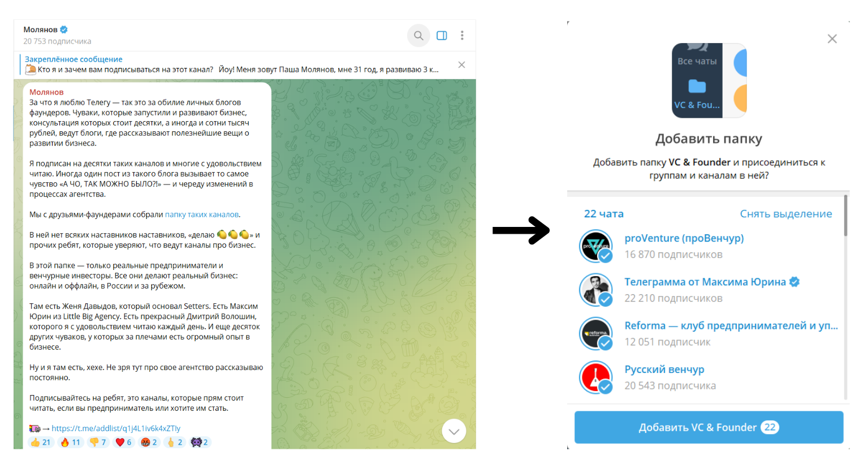This screenshot has height=468, width=868.
Task: Click the chat list scrollbar in dialog
Action: (x=846, y=216)
